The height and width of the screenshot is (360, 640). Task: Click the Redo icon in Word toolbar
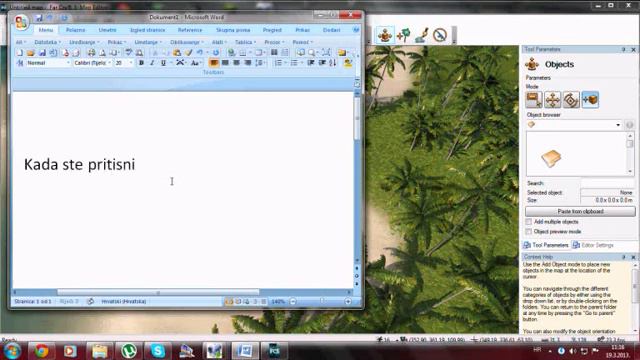click(216, 53)
